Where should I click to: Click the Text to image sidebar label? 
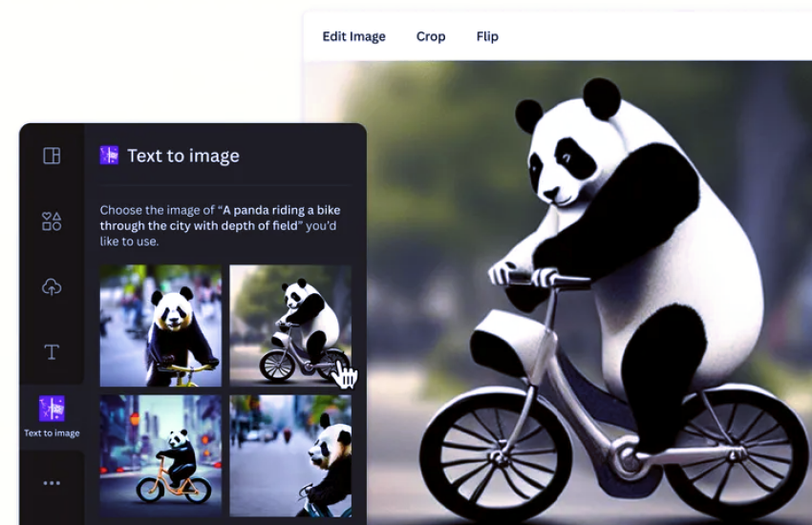pyautogui.click(x=52, y=433)
